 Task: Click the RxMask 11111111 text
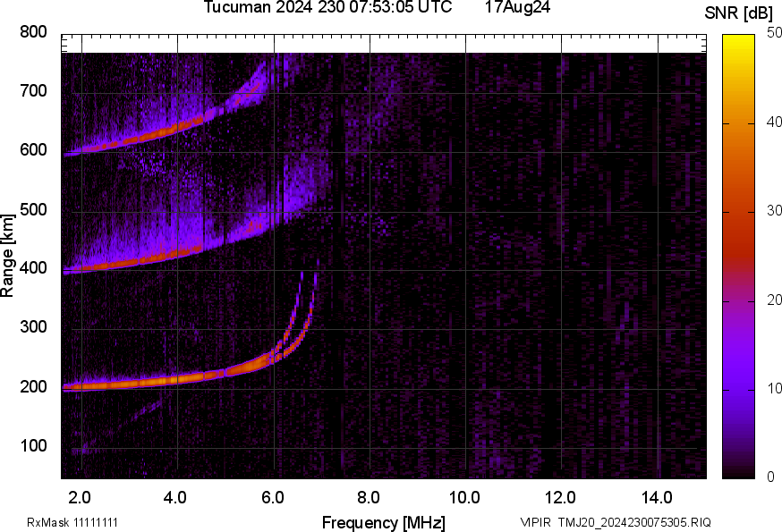point(72,522)
